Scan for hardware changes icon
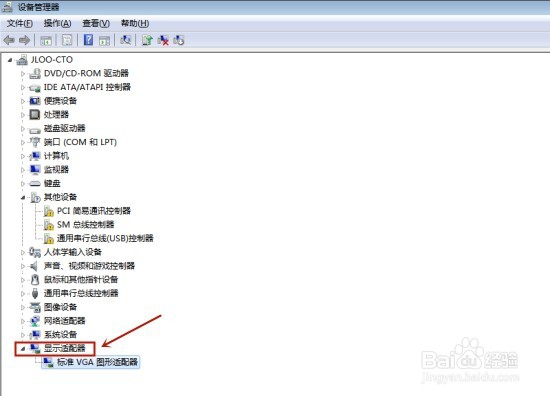The image size is (550, 396). pyautogui.click(x=126, y=40)
